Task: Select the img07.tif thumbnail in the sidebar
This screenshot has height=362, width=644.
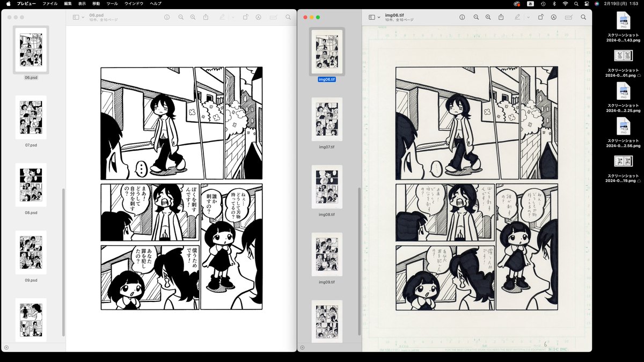Action: pos(327,119)
